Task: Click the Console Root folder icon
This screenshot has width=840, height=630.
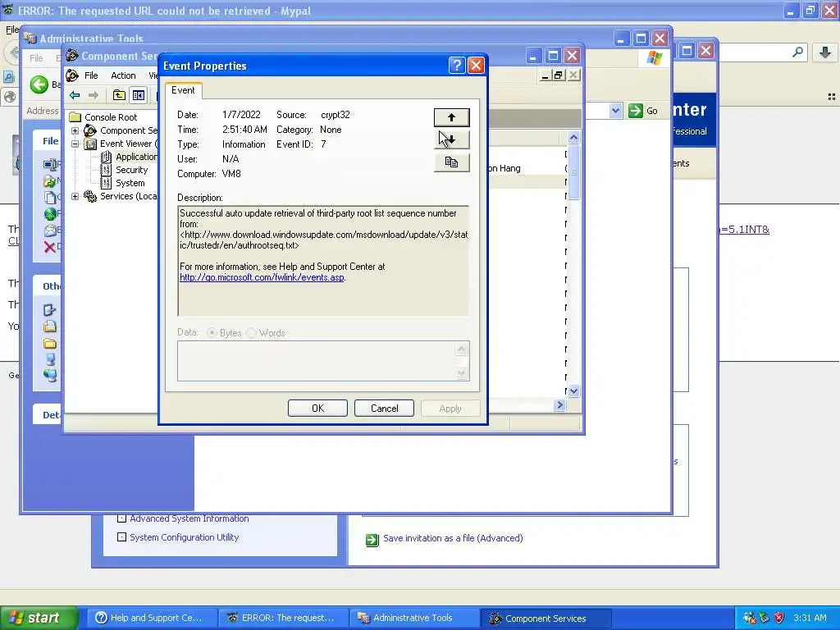Action: [75, 116]
